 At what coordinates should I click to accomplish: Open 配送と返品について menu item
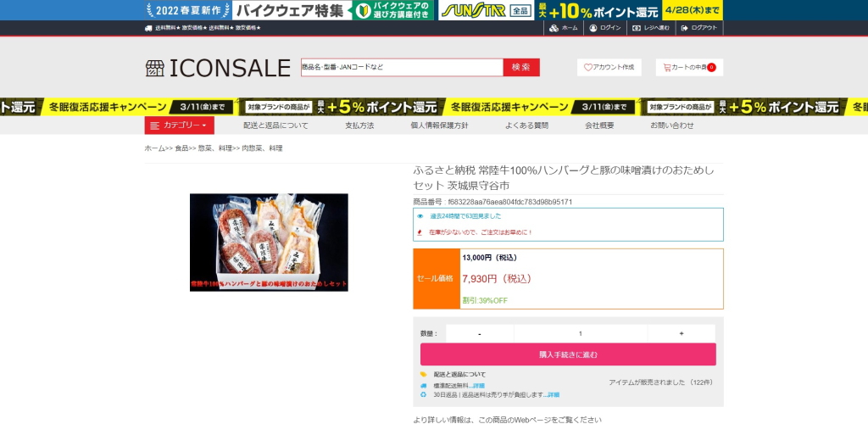[x=275, y=126]
